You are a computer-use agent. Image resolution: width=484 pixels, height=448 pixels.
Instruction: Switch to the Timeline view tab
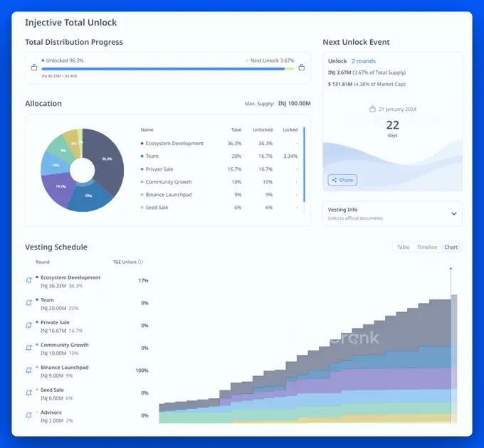(x=427, y=247)
